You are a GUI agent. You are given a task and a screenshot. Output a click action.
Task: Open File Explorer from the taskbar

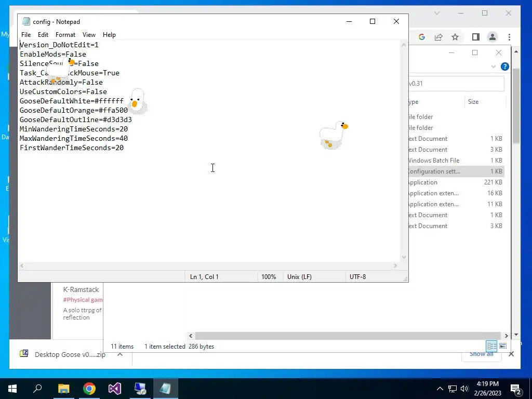(63, 389)
